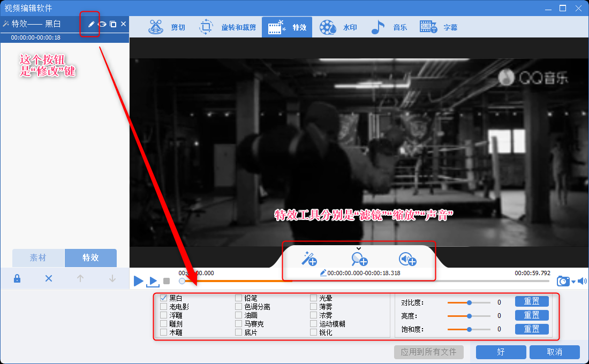Screen dimensions: 589x364
Task: Toggle the eye preview icon for 黑白 effect
Action: 102,25
